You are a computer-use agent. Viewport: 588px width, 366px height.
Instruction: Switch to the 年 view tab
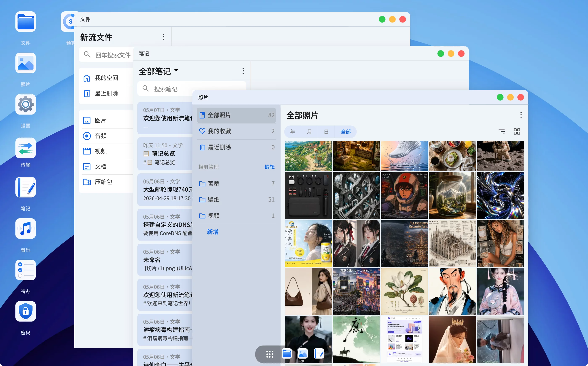293,132
